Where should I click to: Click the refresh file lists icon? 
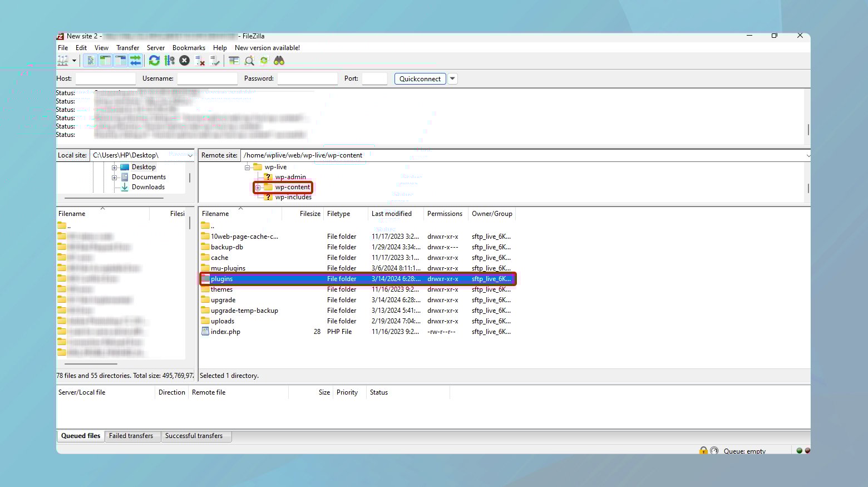(154, 61)
